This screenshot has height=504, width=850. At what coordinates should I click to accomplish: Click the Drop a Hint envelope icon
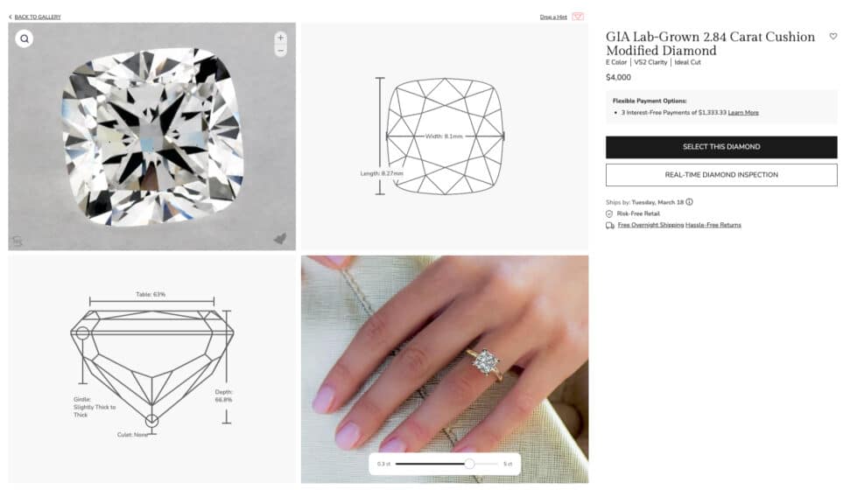(x=578, y=17)
